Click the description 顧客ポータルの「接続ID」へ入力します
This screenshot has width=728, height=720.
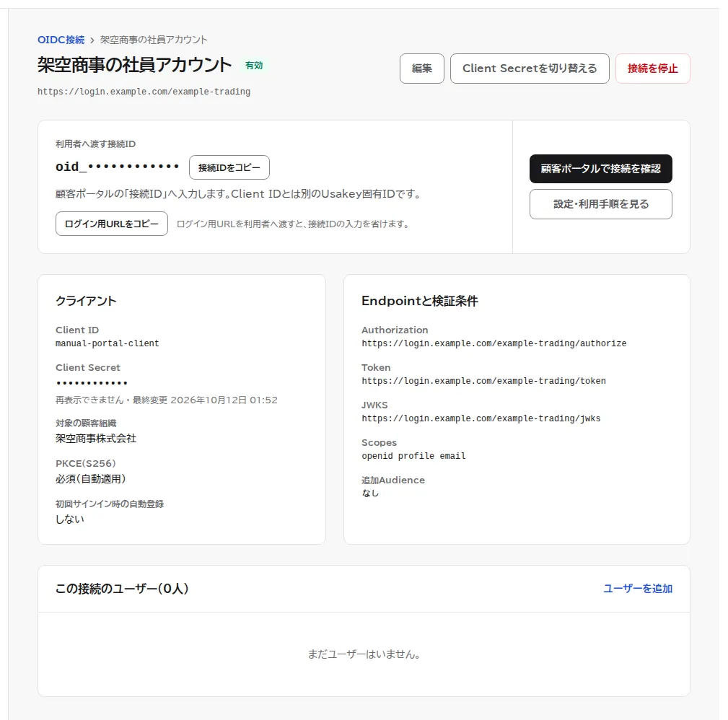click(x=238, y=194)
